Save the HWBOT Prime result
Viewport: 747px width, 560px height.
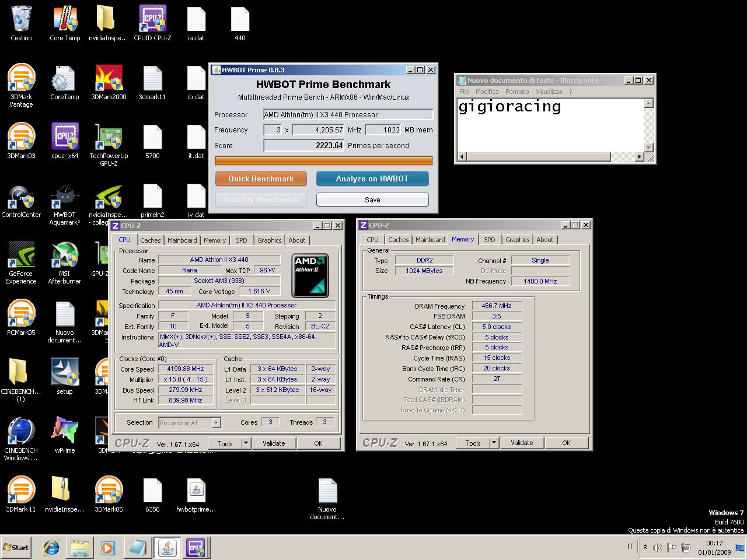tap(372, 199)
